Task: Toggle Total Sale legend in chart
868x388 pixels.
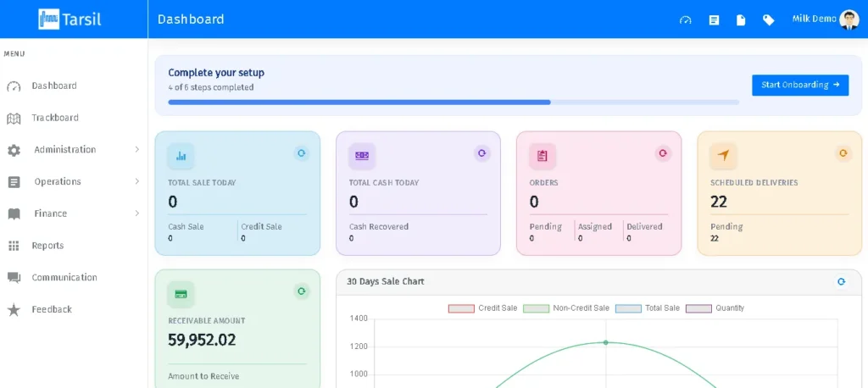Action: coord(647,308)
